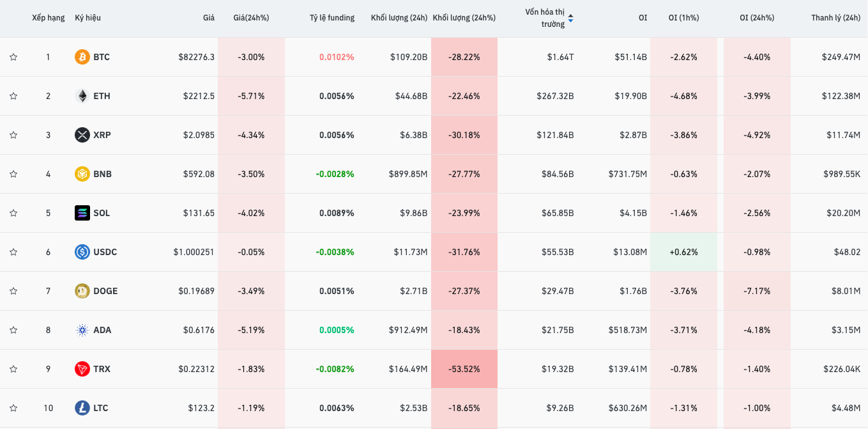This screenshot has width=868, height=429.
Task: Click the Solana logo icon
Action: [x=82, y=213]
